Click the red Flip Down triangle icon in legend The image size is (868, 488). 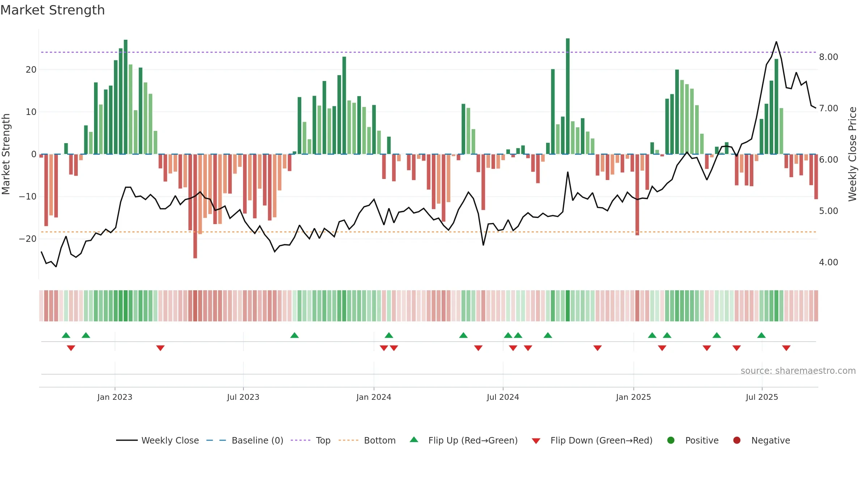tap(536, 441)
